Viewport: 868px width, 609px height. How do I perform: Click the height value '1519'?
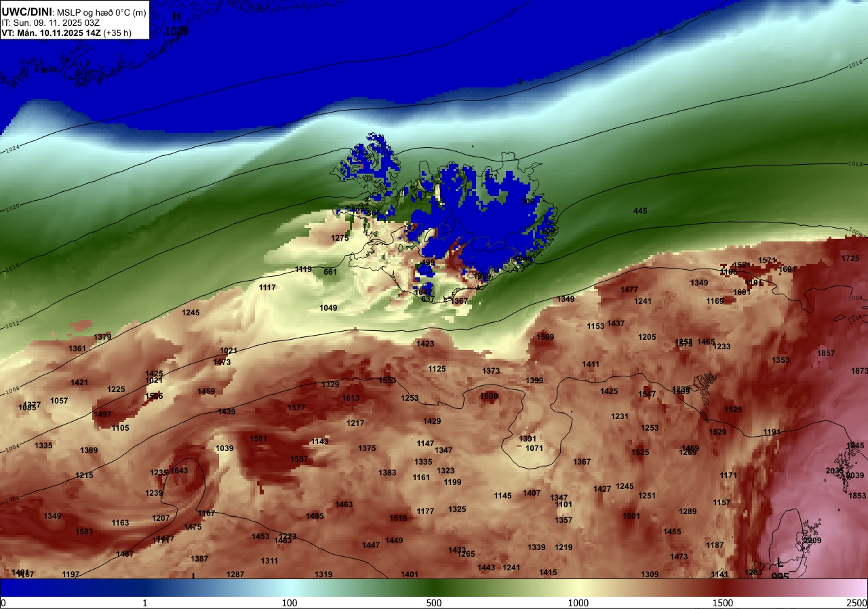tap(398, 518)
